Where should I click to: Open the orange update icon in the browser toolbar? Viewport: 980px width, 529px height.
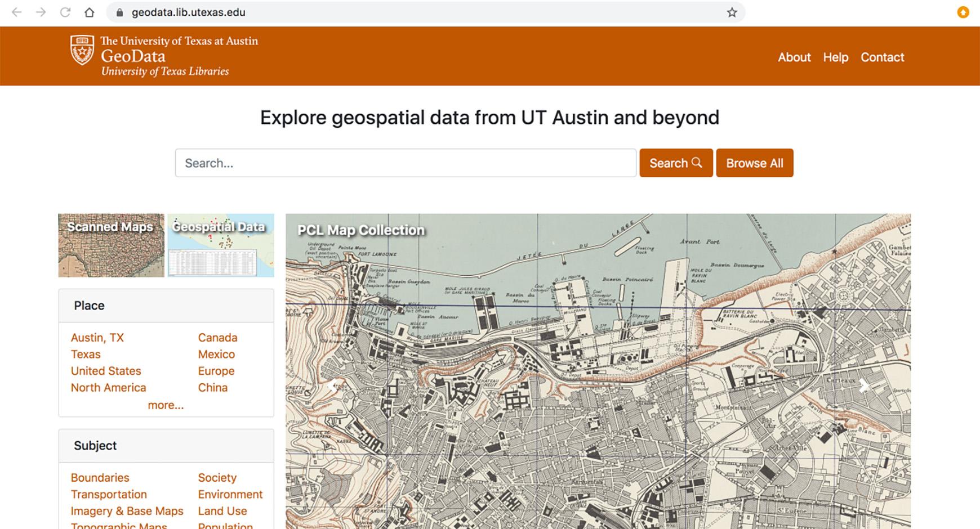[x=963, y=12]
